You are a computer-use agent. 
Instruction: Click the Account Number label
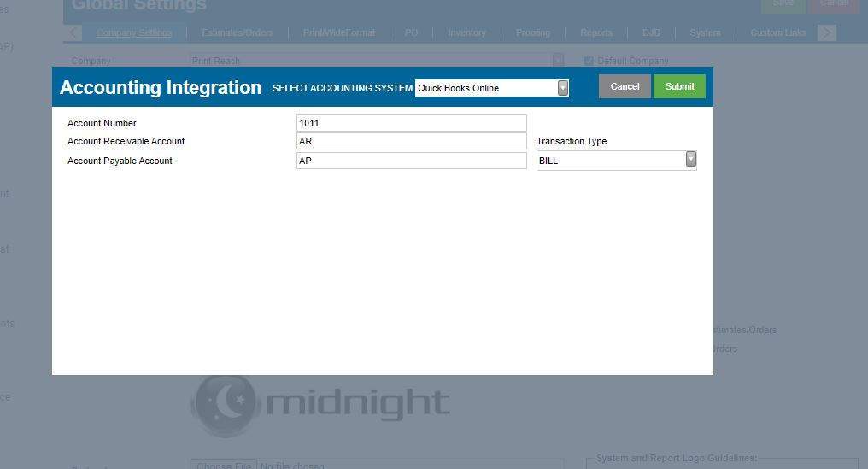[102, 123]
